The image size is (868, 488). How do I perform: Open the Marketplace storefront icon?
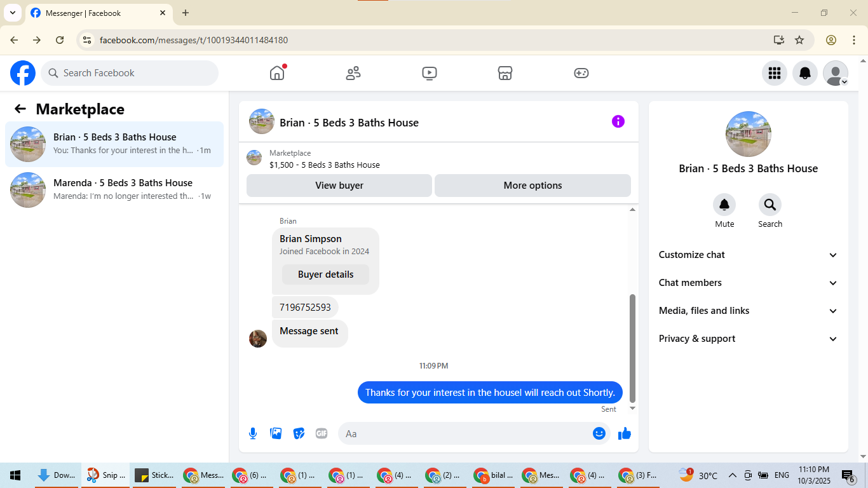click(505, 73)
